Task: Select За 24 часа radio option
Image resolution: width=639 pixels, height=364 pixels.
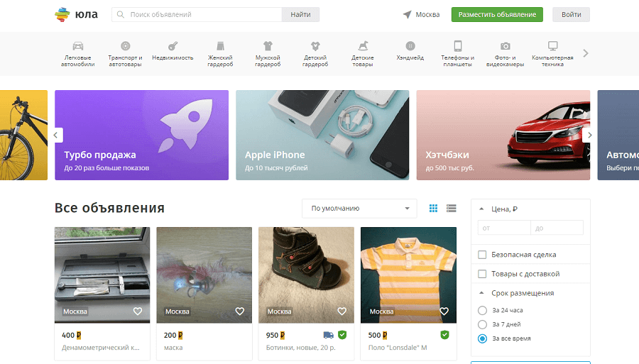Action: (483, 311)
